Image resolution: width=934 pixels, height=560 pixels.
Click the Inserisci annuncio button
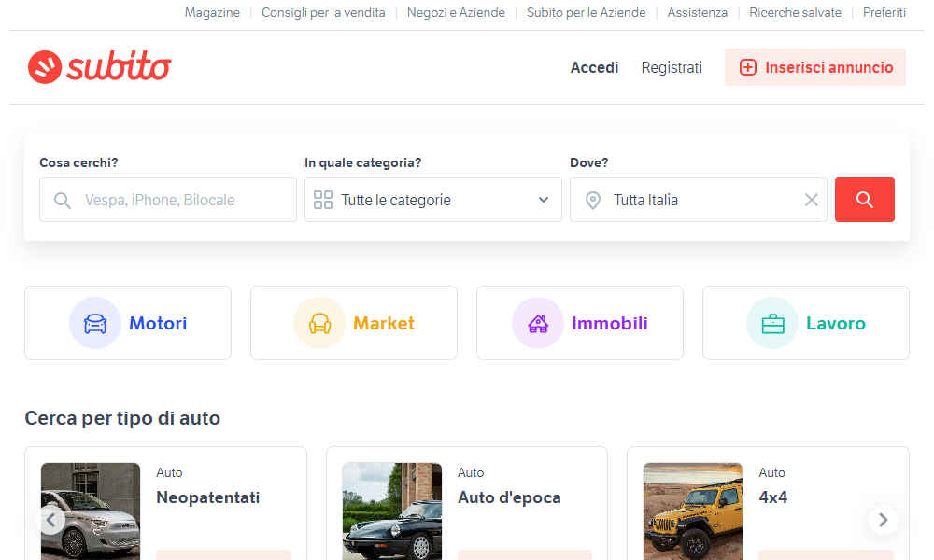coord(814,67)
